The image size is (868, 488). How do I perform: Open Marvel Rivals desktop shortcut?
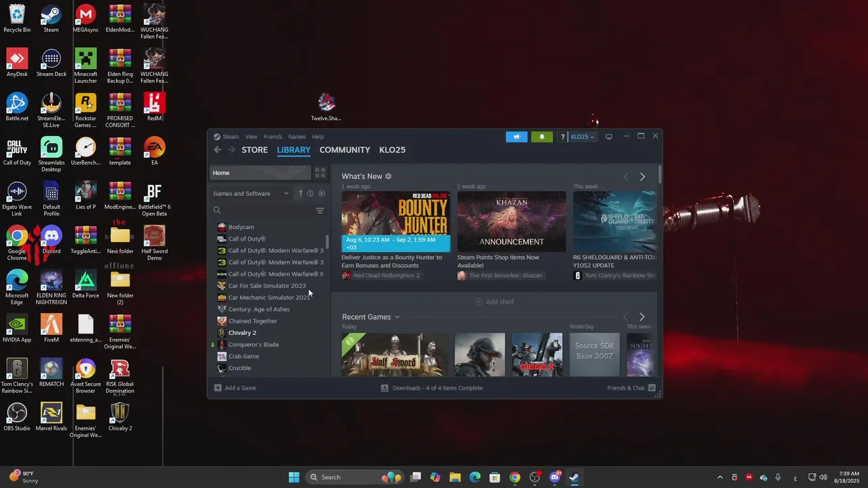pyautogui.click(x=51, y=417)
